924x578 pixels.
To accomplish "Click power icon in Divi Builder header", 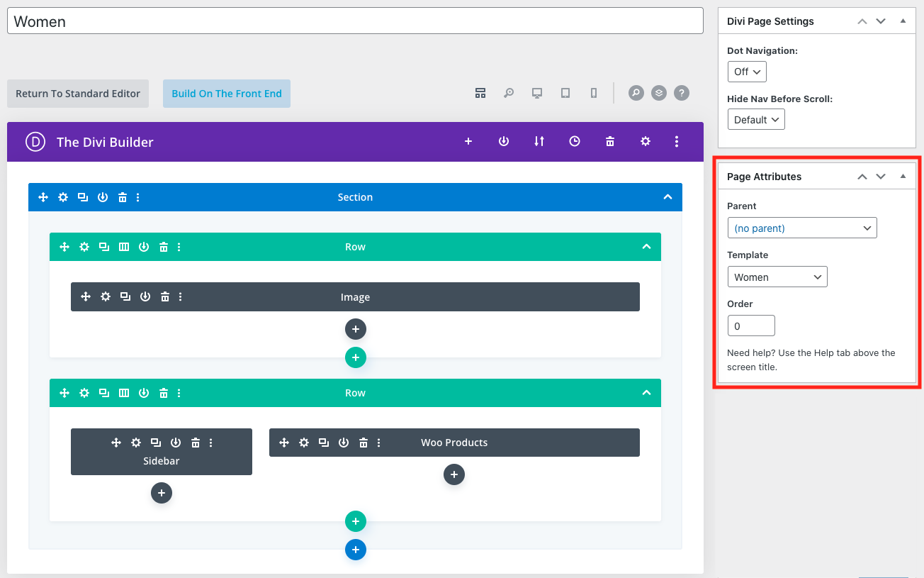I will [504, 141].
